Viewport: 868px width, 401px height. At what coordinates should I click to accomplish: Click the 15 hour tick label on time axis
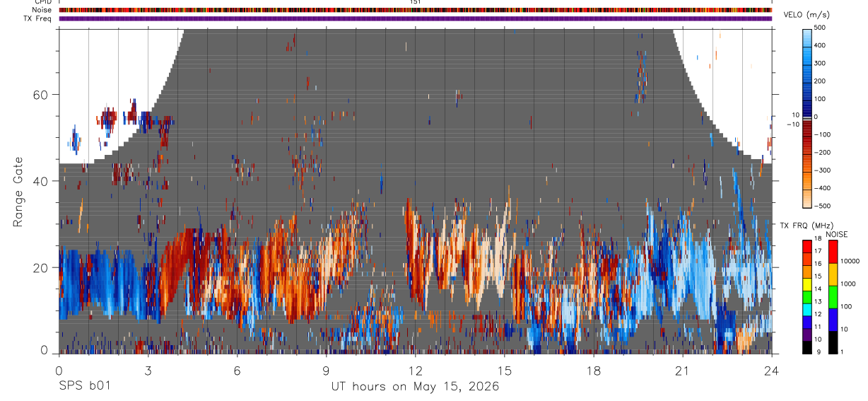pyautogui.click(x=505, y=371)
